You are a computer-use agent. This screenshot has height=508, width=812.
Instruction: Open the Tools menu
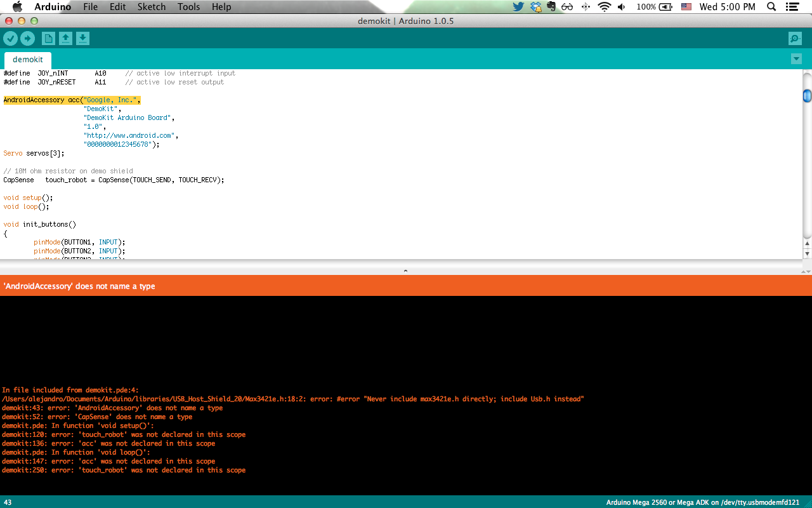pyautogui.click(x=189, y=7)
